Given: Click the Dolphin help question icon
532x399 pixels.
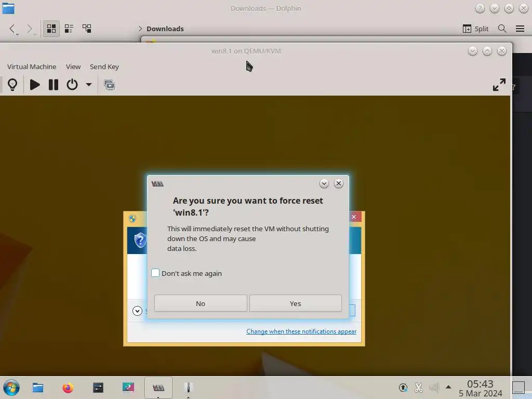Looking at the screenshot, I should point(480,8).
